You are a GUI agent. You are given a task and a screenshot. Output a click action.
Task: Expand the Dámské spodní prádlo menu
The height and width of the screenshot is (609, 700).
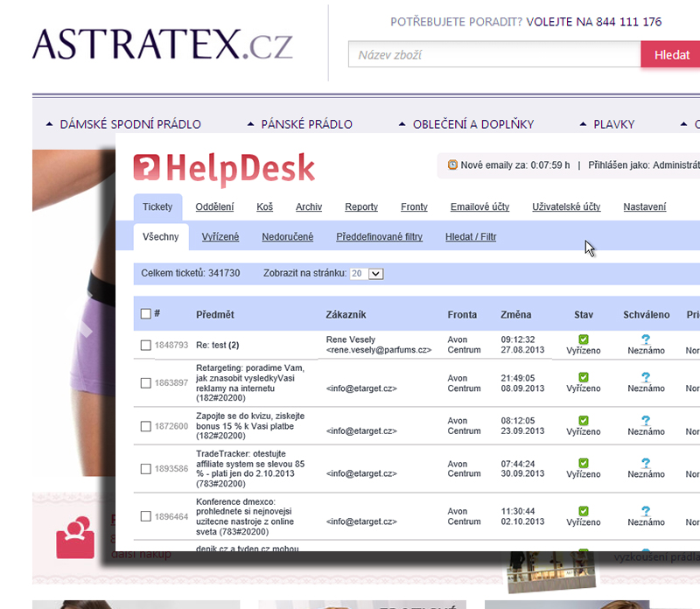click(x=123, y=124)
